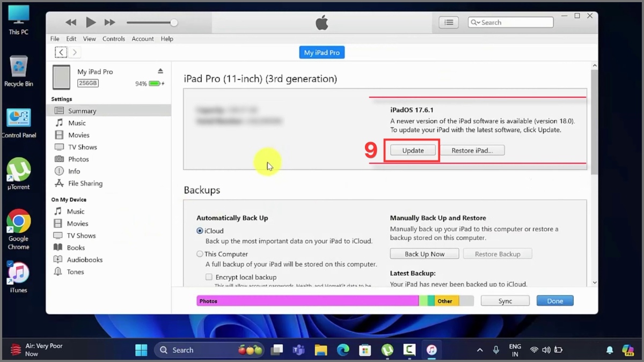Screen dimensions: 644x362
Task: Click the iPad device icon in sidebar
Action: pos(61,77)
